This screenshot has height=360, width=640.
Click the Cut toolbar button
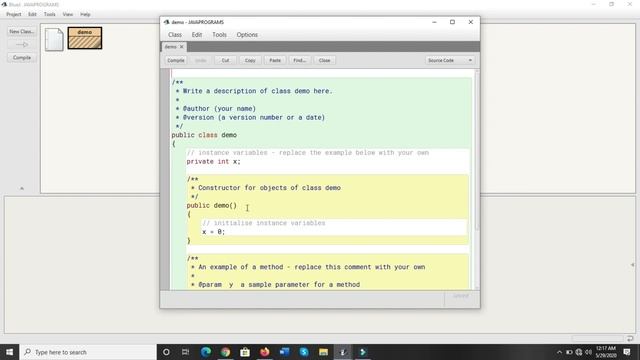(x=225, y=60)
